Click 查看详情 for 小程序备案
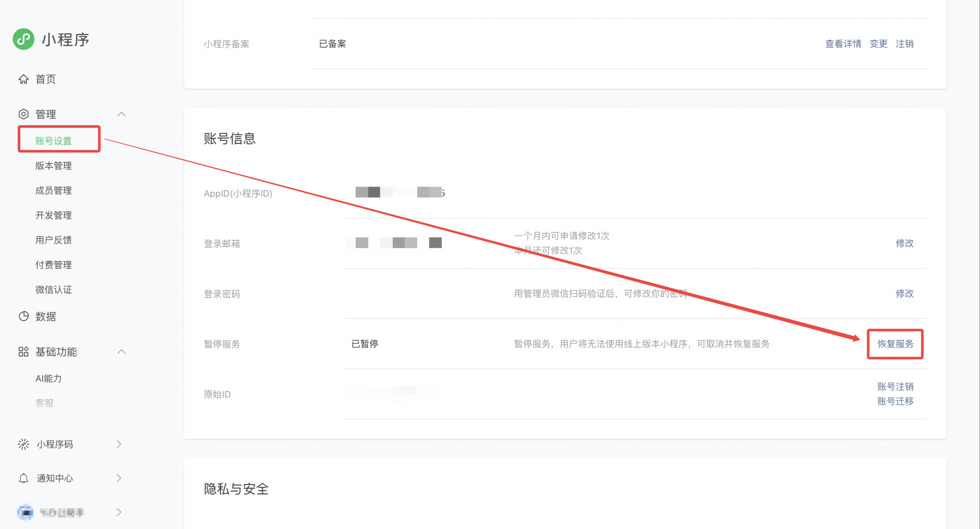Screen dimensions: 980x529 843,44
